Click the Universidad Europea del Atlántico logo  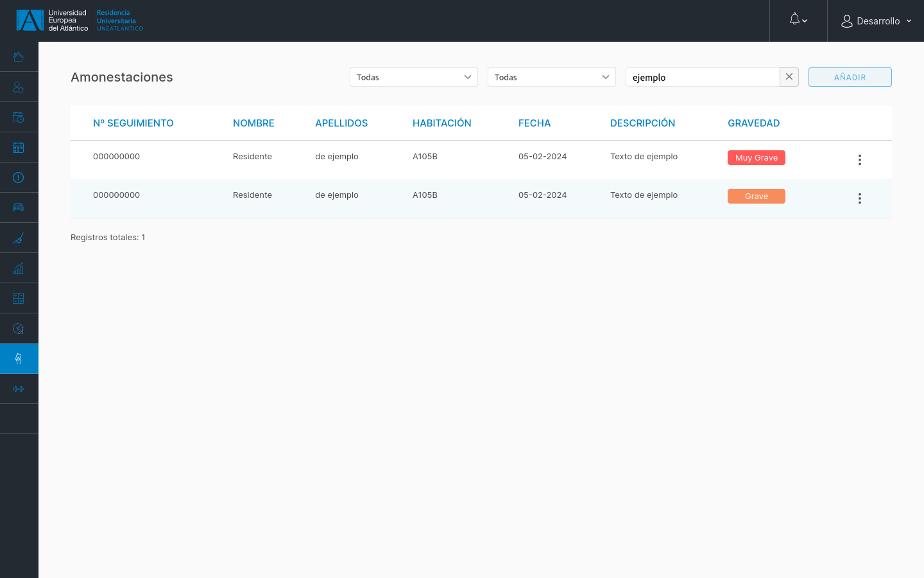pos(52,21)
